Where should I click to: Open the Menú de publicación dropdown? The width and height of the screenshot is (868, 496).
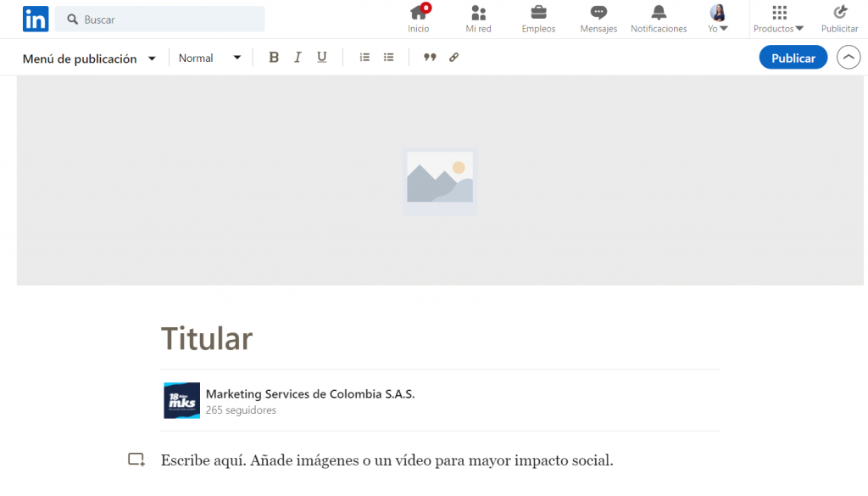tap(88, 58)
